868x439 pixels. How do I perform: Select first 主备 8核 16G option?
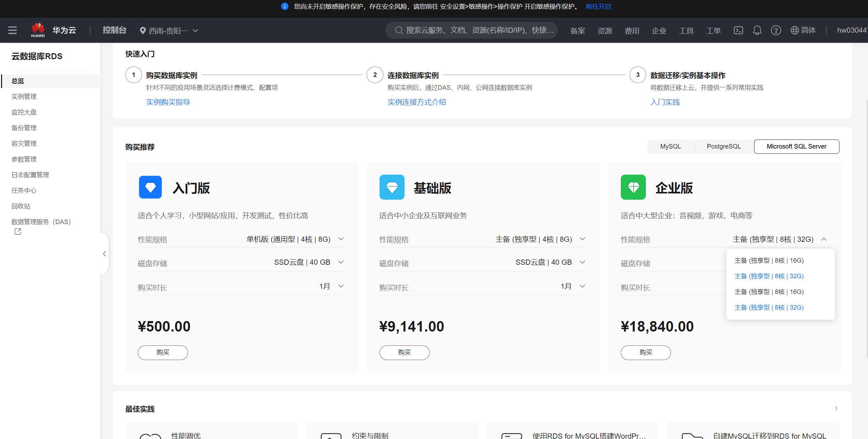[x=769, y=261]
